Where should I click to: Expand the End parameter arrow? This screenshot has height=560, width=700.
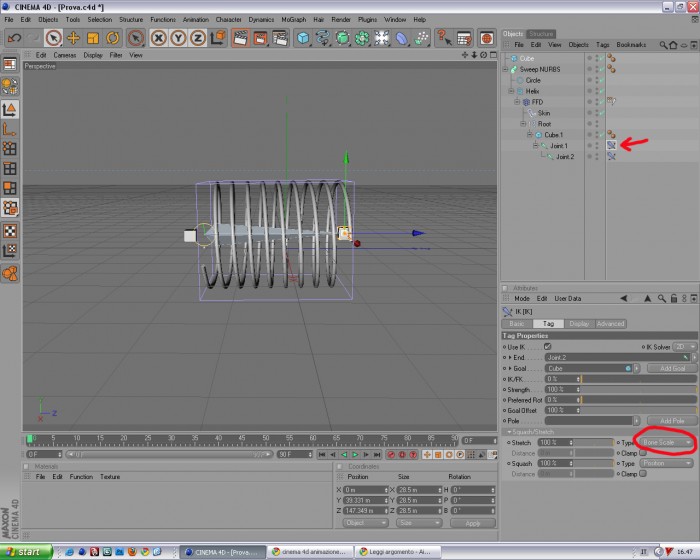click(510, 357)
